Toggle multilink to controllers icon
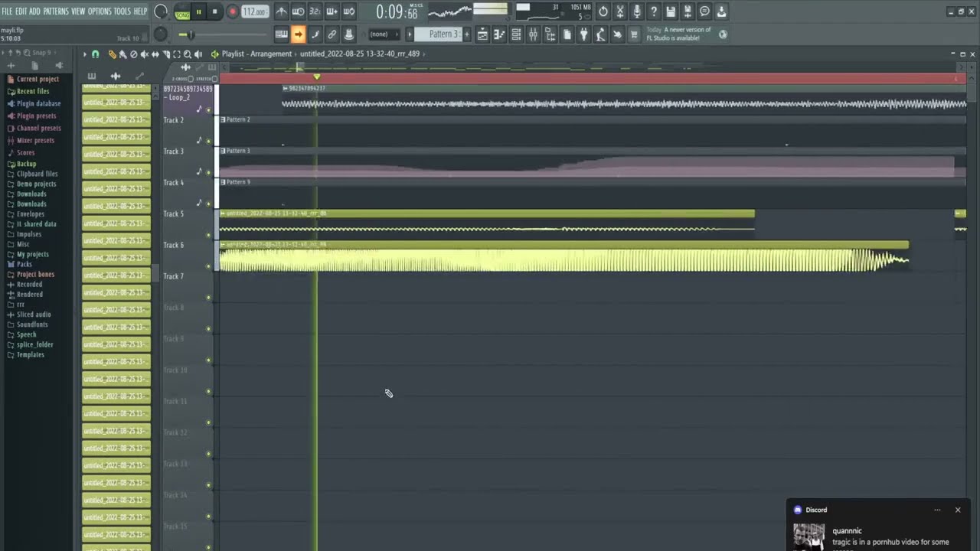 348,34
